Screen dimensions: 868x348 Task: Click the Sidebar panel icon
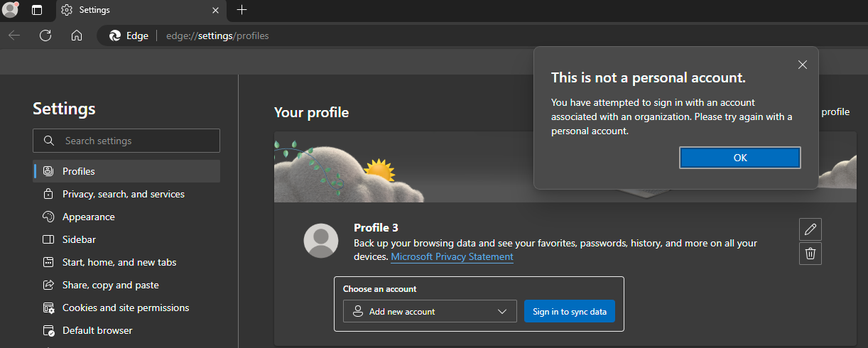pyautogui.click(x=48, y=239)
